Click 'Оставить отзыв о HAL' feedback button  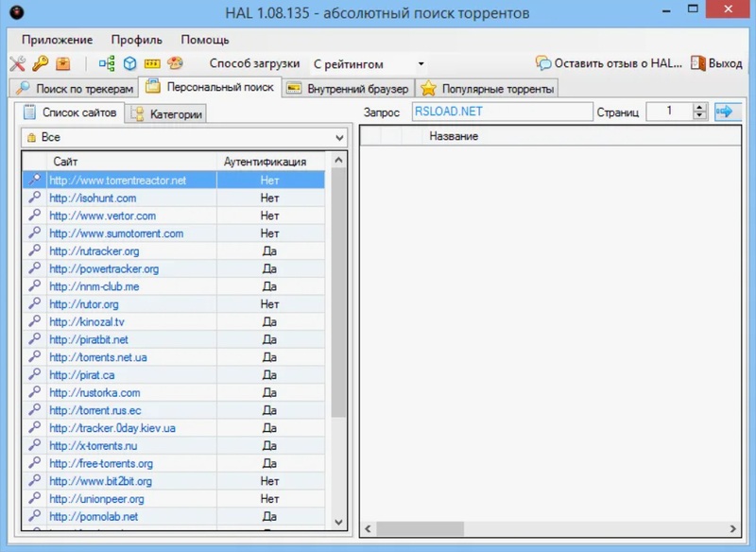tap(609, 63)
